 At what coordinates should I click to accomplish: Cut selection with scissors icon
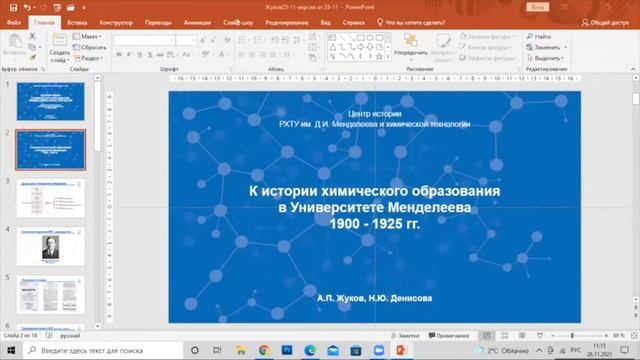pos(32,36)
